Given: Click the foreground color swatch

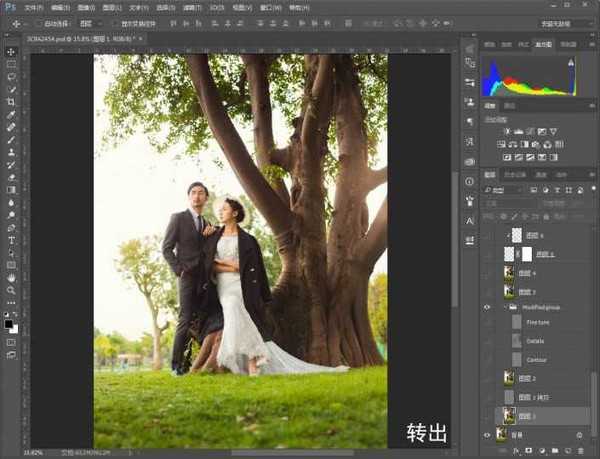Looking at the screenshot, I should tap(9, 324).
